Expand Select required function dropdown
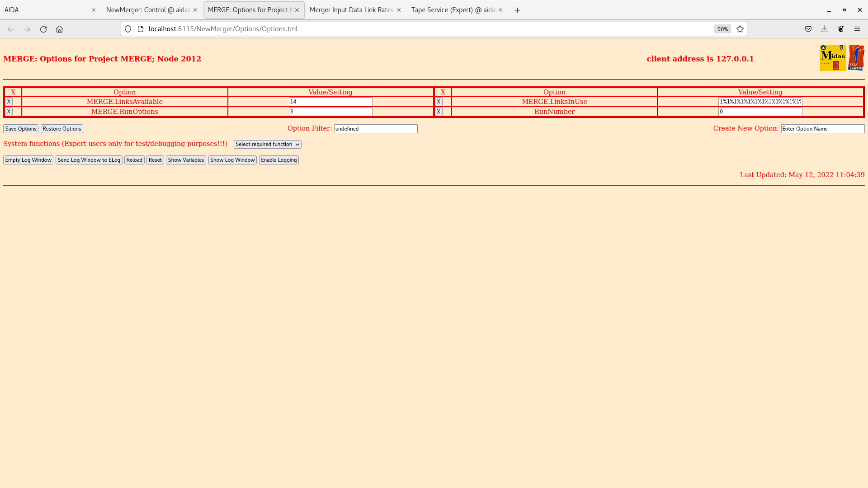868x488 pixels. coord(267,144)
